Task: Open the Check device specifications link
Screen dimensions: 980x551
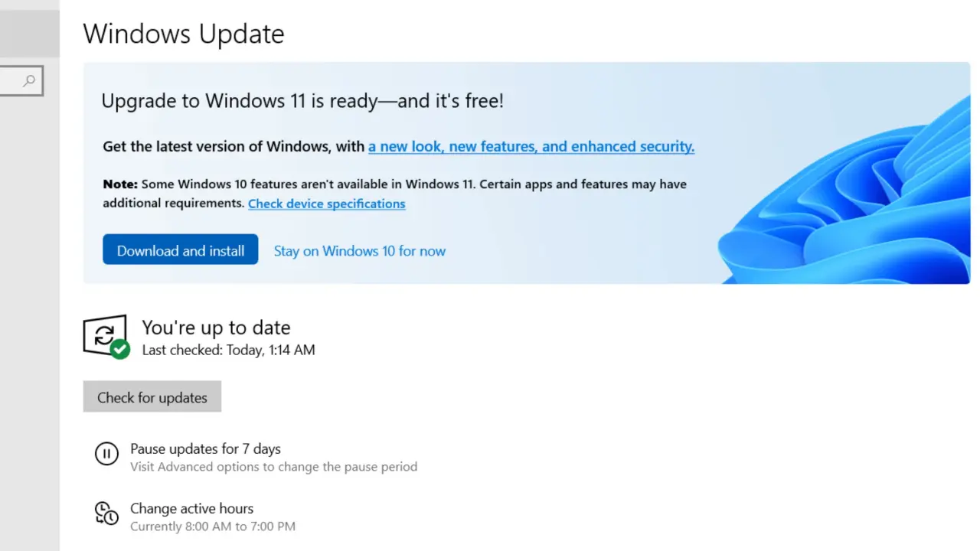Action: pyautogui.click(x=327, y=204)
